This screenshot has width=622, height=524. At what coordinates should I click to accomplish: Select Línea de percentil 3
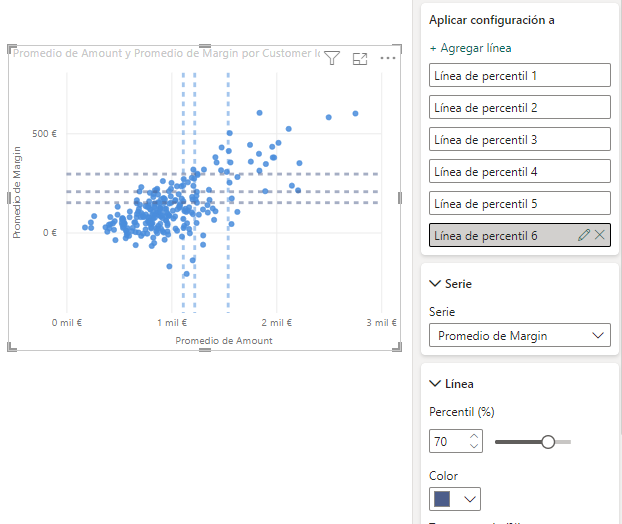tap(519, 140)
